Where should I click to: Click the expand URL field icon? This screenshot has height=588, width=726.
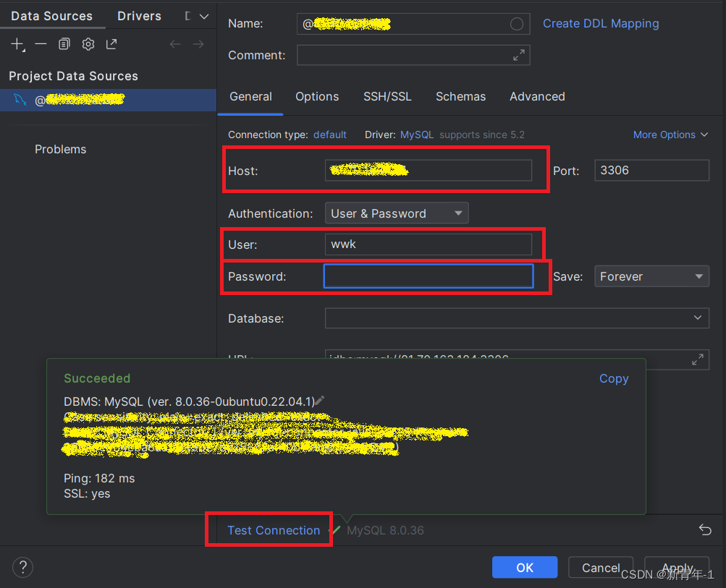[x=697, y=359]
